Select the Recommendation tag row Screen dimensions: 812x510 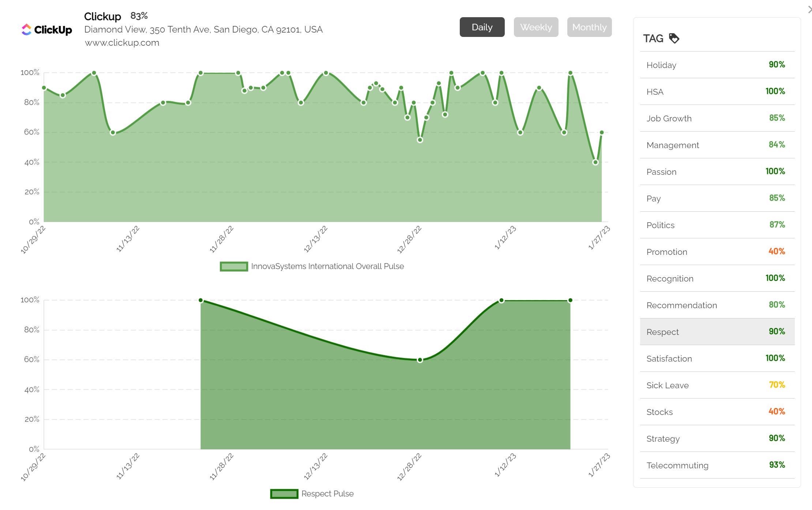[x=717, y=305]
